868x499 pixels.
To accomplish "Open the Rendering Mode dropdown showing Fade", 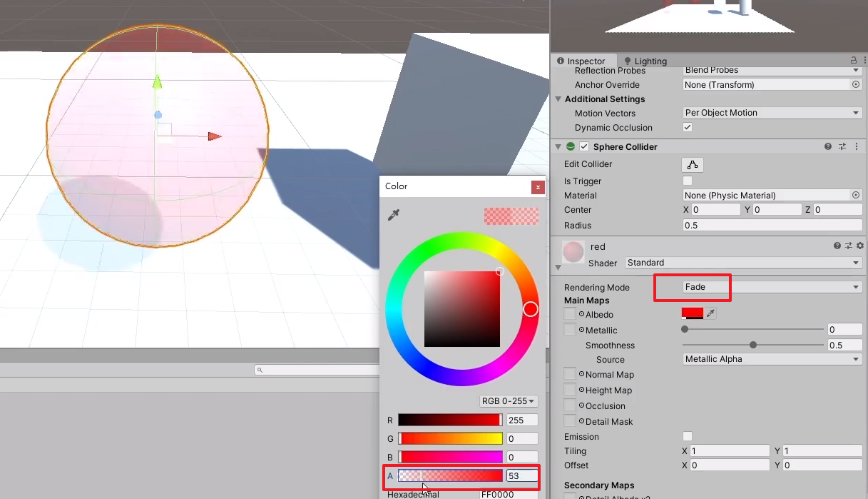I will pyautogui.click(x=756, y=287).
